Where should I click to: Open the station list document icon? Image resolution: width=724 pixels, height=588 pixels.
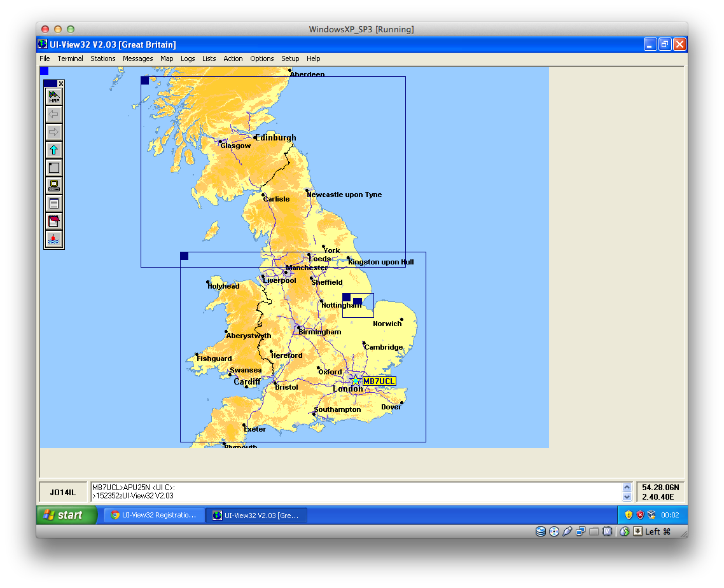(54, 203)
